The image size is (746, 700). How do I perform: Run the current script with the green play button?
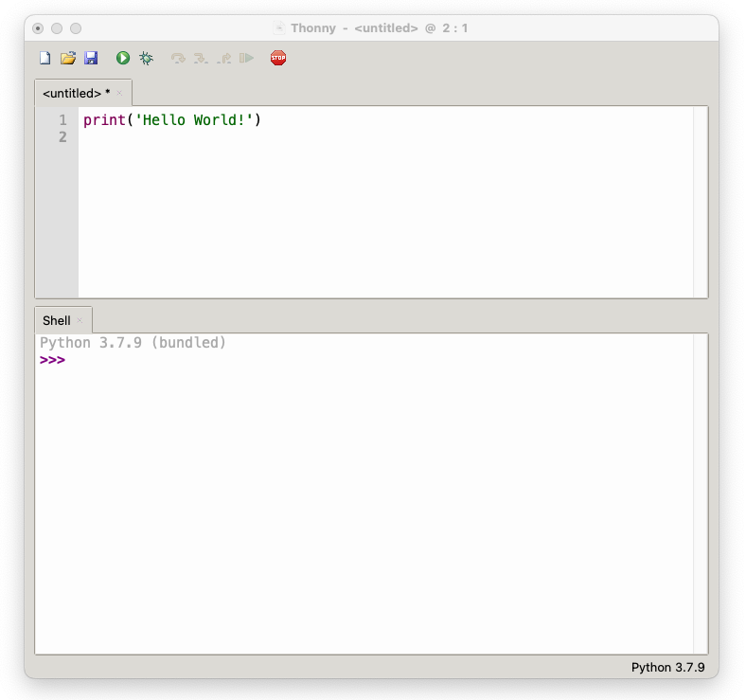tap(123, 58)
